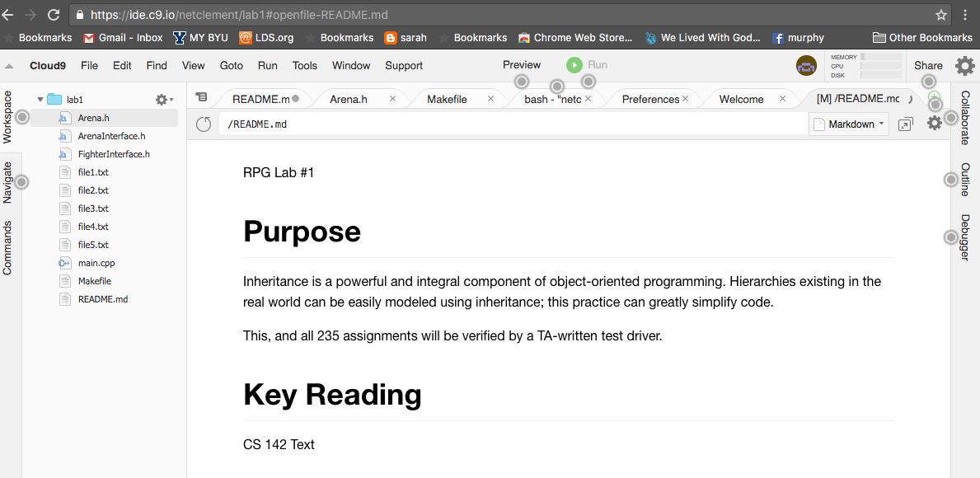Viewport: 980px width, 478px height.
Task: Click the preview path field /README.md
Action: click(x=513, y=124)
